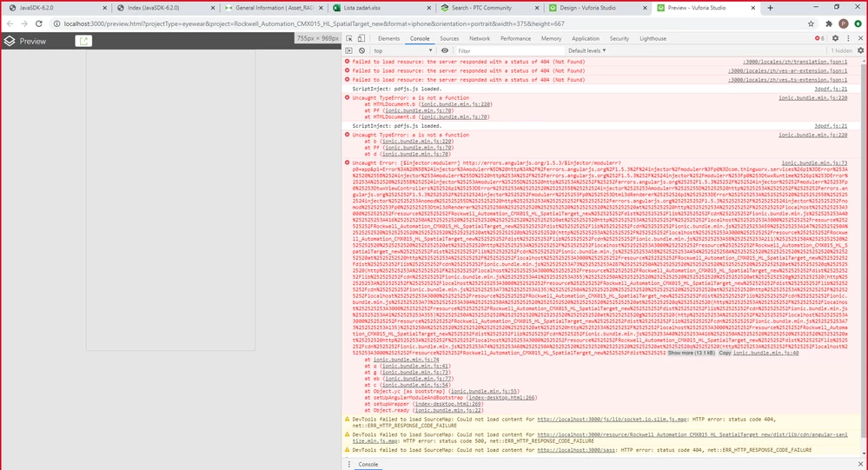Image resolution: width=868 pixels, height=470 pixels.
Task: Open the Memory tab
Action: coord(551,38)
